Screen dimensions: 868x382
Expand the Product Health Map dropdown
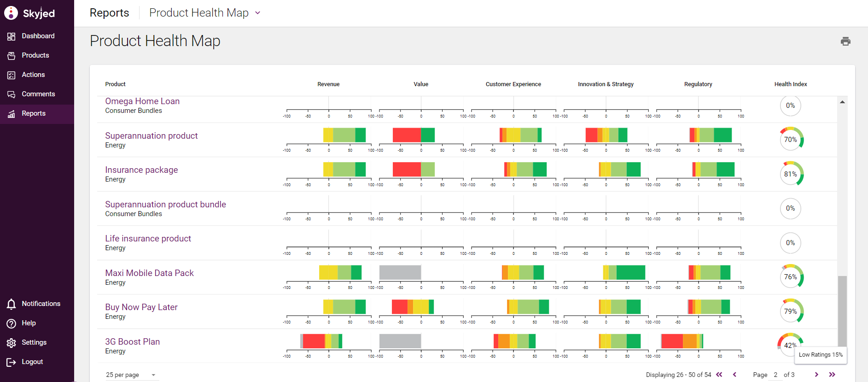(257, 13)
